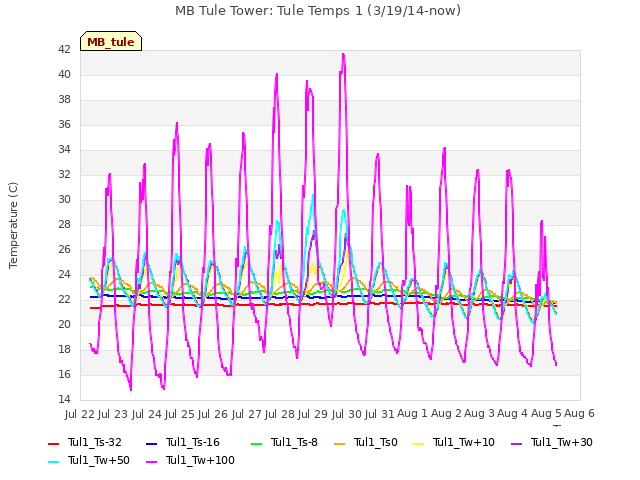Click the Aug 3 x-axis label
Image resolution: width=640 pixels, height=480 pixels.
click(x=479, y=413)
